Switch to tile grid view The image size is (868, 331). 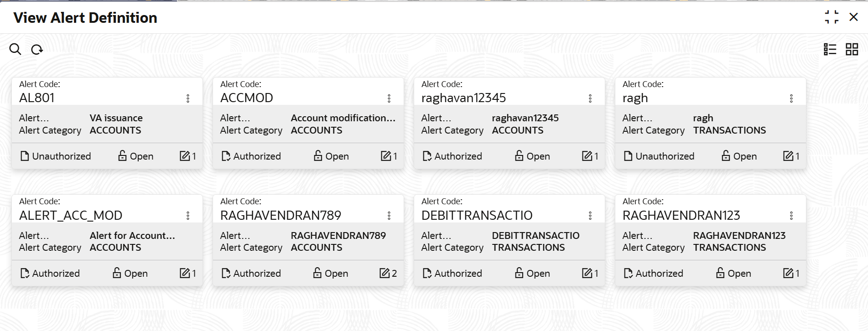[852, 49]
